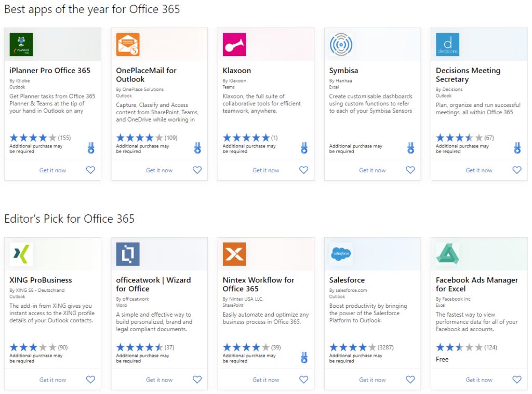Click the award badge on Symbisa card

point(410,148)
